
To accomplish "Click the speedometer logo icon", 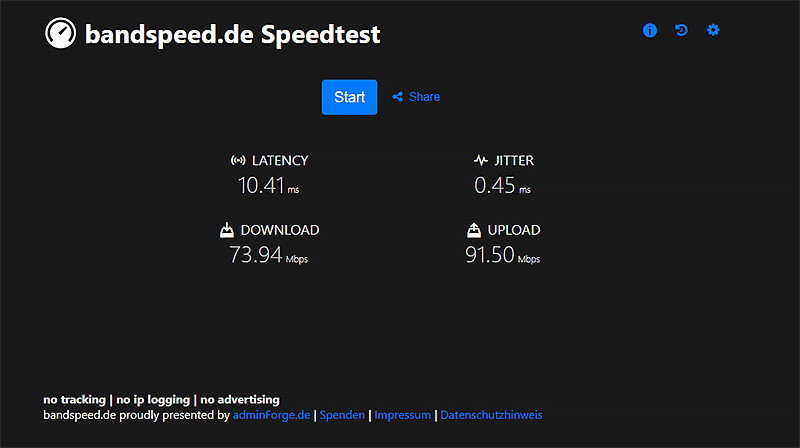I will click(x=60, y=33).
